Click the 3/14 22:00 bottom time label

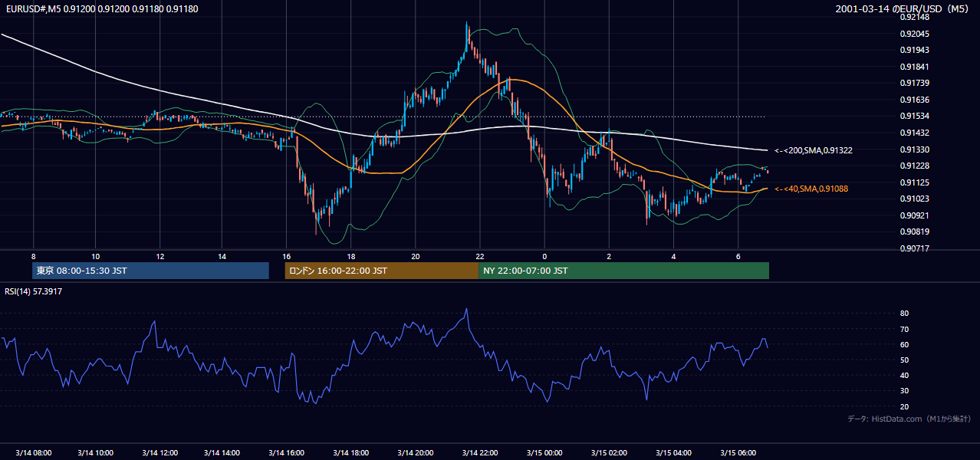(479, 452)
